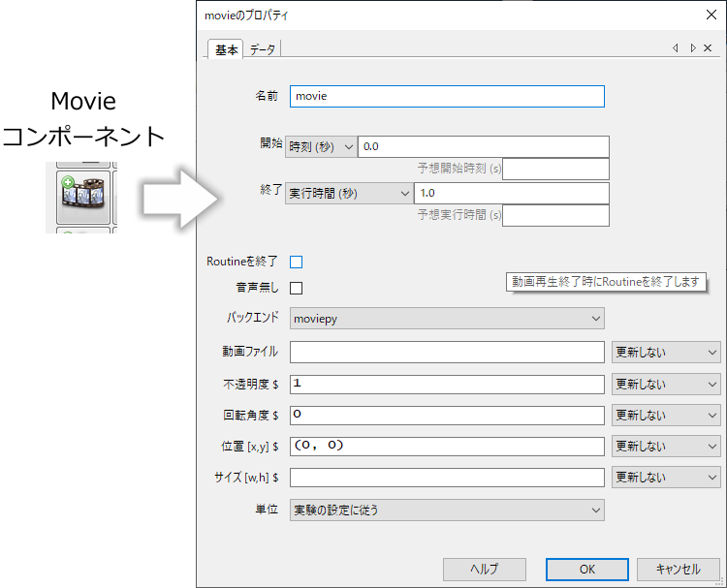This screenshot has width=727, height=588.
Task: Open the 実行時間 (秒) stop type dropdown
Action: pos(349,193)
